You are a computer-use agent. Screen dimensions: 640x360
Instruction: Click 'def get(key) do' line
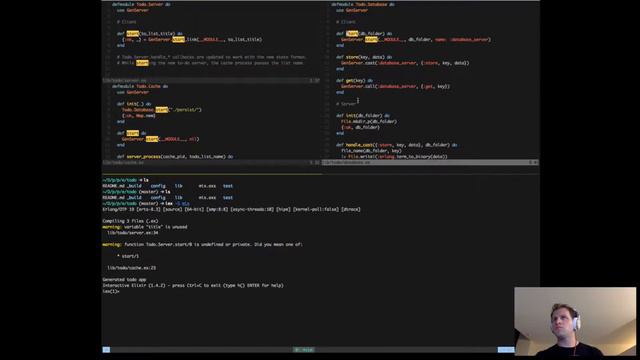(354, 80)
